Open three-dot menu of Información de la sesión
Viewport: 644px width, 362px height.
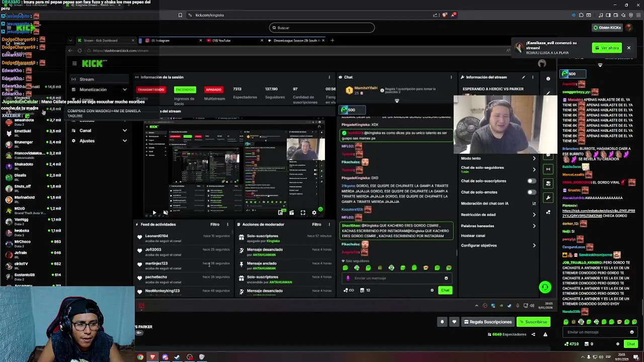coord(330,77)
